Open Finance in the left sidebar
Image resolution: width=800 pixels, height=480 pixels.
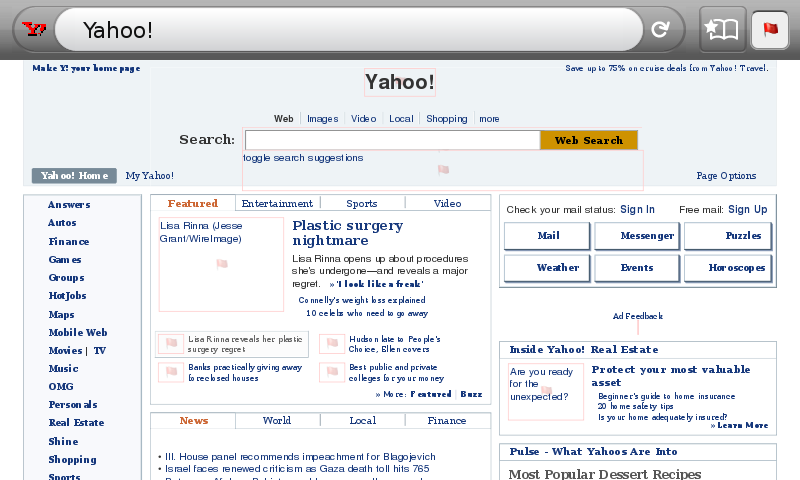(x=69, y=241)
